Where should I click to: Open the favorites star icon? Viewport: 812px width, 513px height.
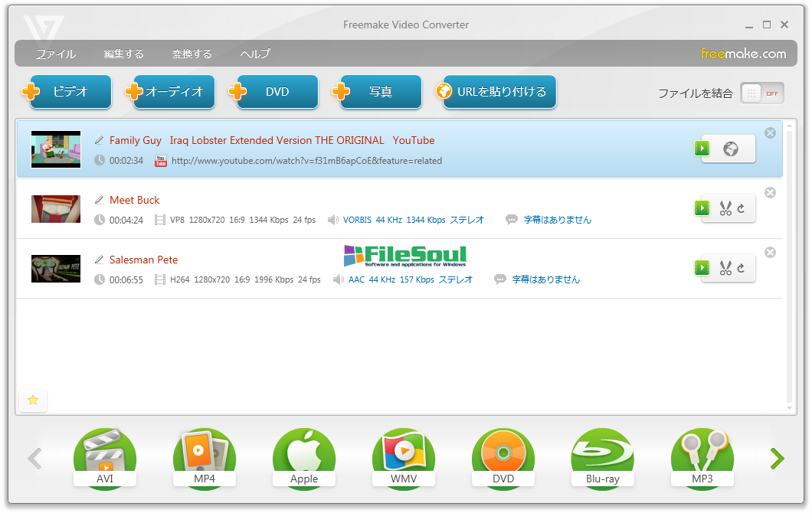tap(33, 400)
